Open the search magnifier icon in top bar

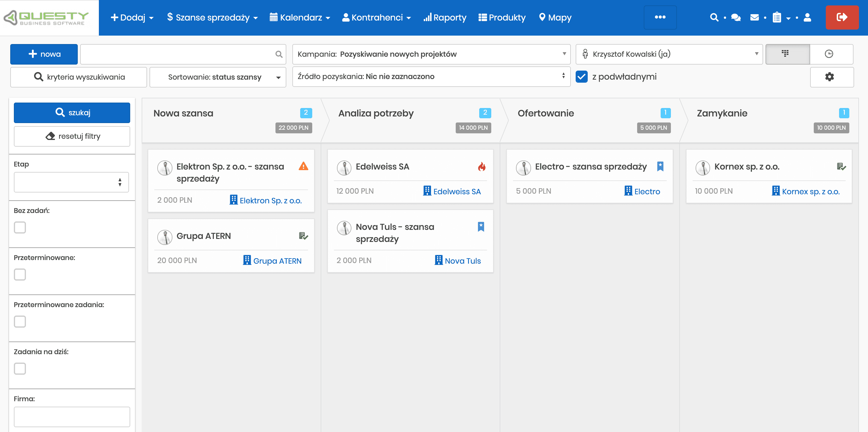coord(714,17)
